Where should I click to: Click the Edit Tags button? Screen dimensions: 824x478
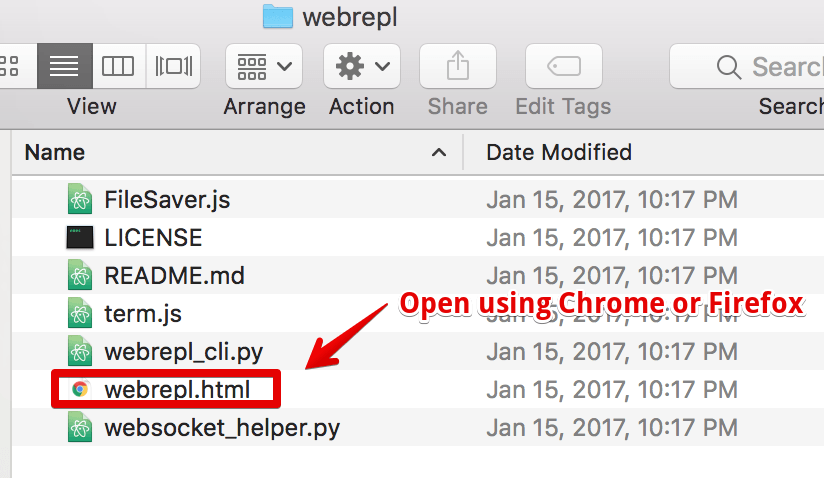564,66
